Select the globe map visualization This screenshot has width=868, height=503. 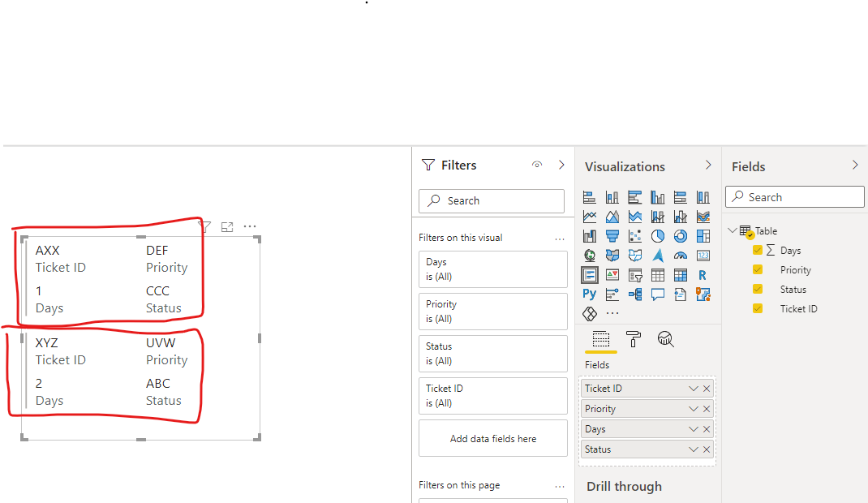point(590,255)
